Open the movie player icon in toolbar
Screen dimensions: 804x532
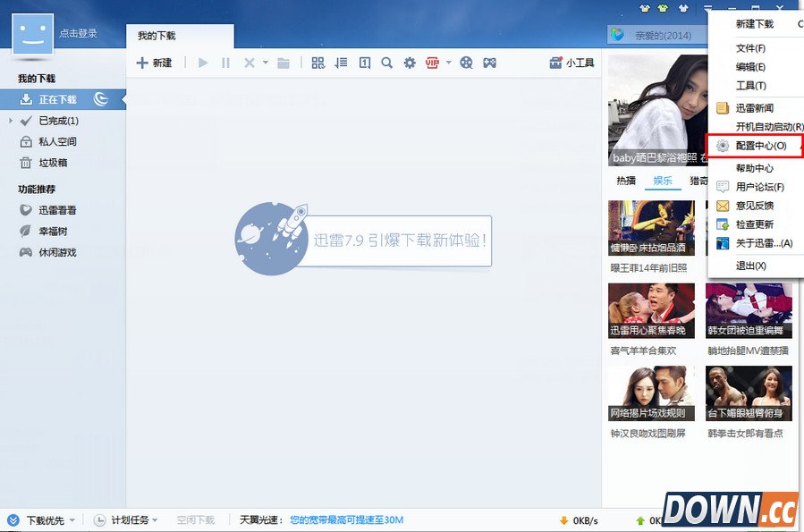click(467, 63)
